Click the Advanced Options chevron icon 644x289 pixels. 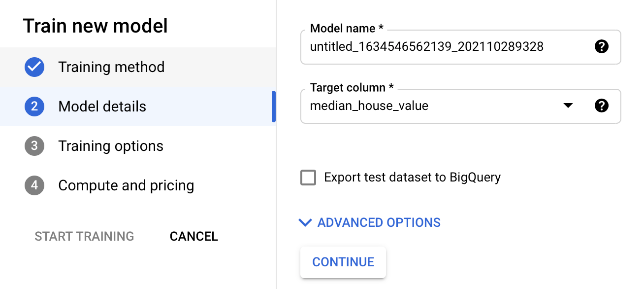pyautogui.click(x=305, y=223)
